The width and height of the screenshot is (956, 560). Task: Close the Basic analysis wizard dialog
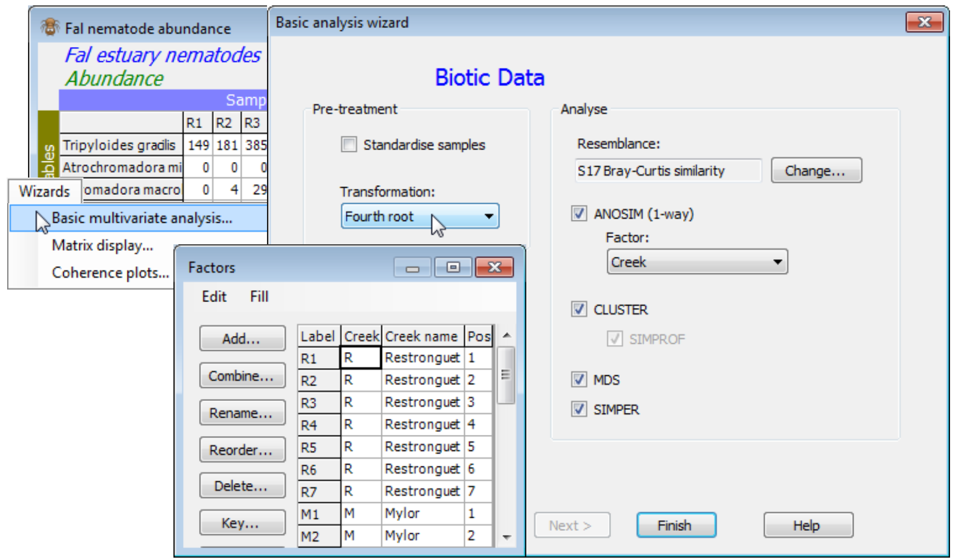pyautogui.click(x=924, y=22)
